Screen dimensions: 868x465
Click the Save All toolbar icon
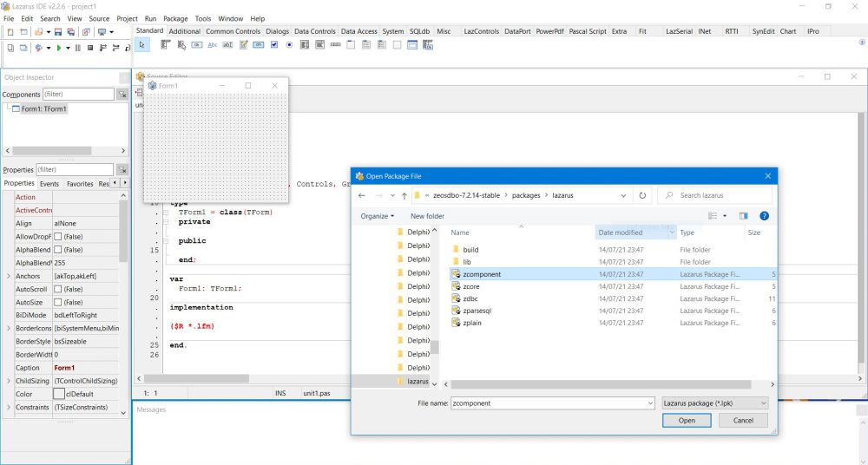[x=71, y=32]
